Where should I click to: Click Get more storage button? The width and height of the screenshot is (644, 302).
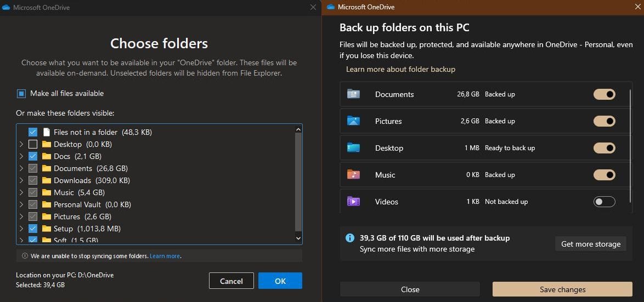click(x=591, y=244)
